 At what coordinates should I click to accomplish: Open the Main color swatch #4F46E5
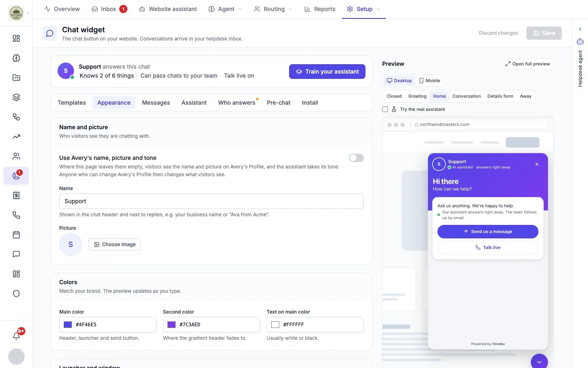68,325
